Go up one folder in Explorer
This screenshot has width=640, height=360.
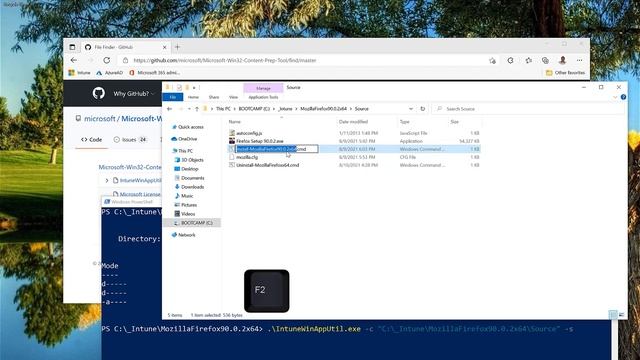(x=197, y=109)
